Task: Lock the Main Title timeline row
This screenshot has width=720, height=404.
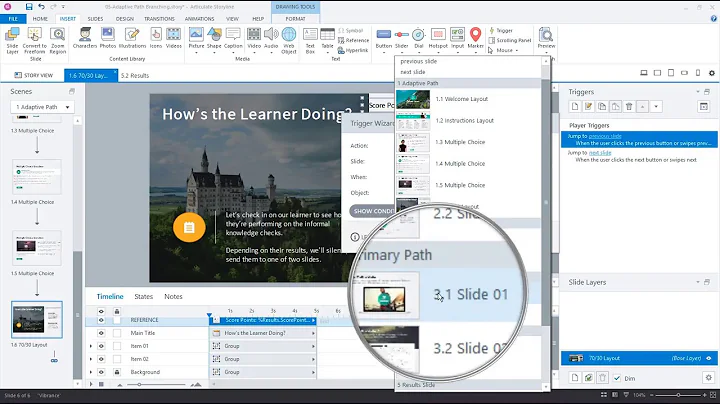Action: pos(117,333)
